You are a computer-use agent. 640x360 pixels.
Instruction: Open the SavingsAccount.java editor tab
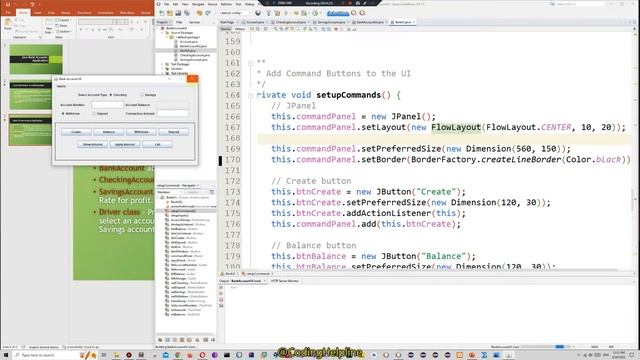point(331,22)
